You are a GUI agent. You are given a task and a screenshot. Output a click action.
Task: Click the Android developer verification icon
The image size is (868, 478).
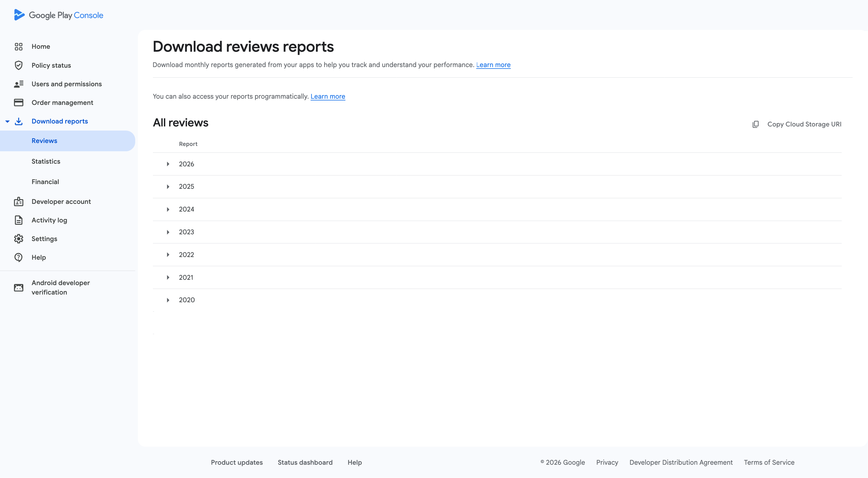coord(19,287)
